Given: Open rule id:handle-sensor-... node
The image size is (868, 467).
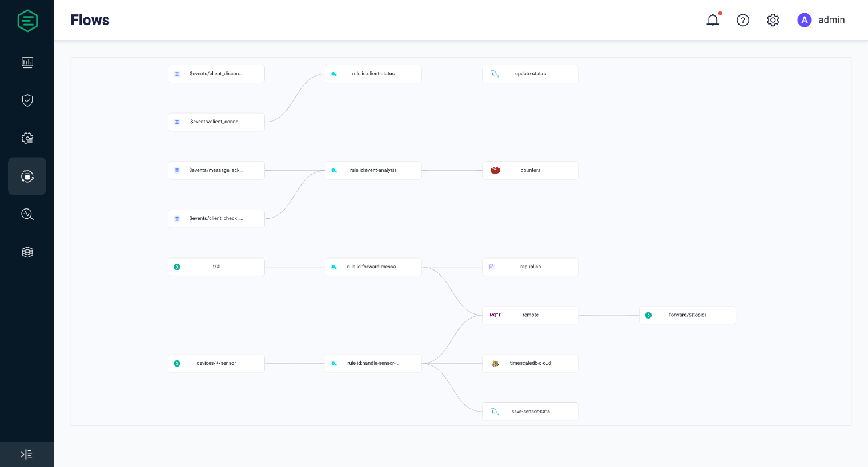Looking at the screenshot, I should point(373,363).
